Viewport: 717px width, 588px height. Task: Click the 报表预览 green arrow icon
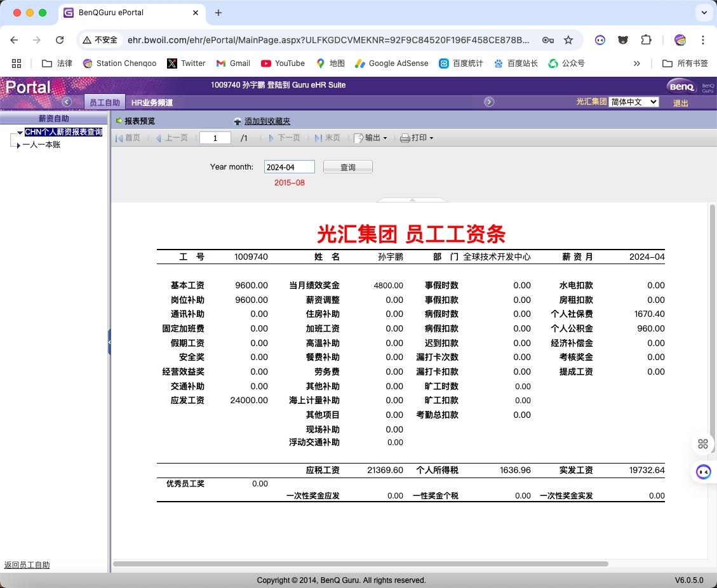coord(119,121)
